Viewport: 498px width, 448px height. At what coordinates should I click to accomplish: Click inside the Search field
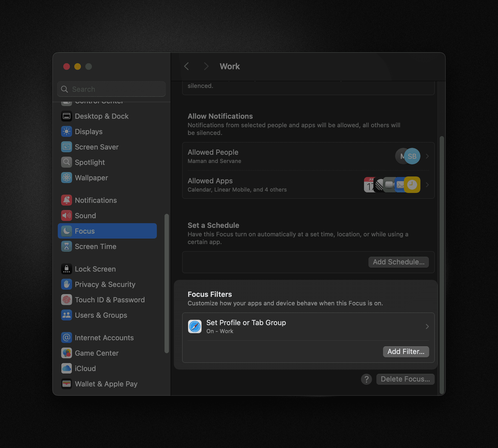(111, 89)
